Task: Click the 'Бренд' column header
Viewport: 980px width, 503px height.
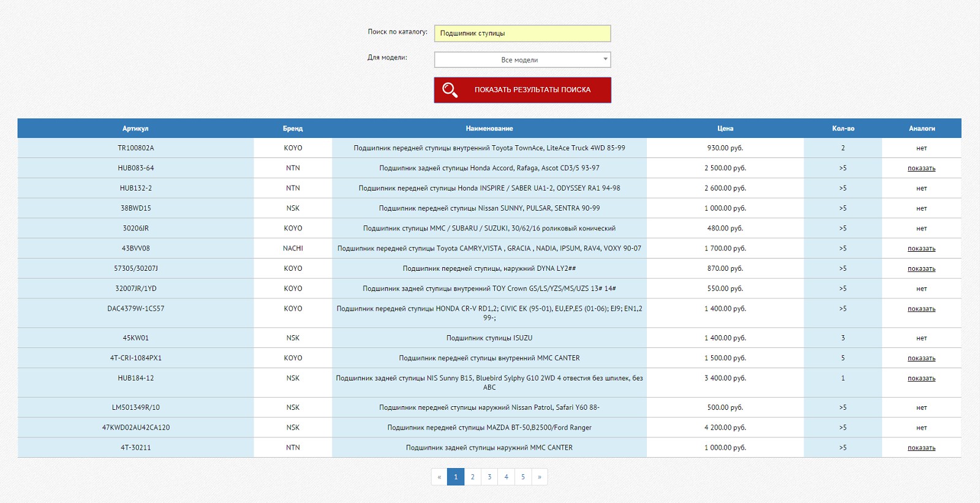Action: click(x=293, y=129)
